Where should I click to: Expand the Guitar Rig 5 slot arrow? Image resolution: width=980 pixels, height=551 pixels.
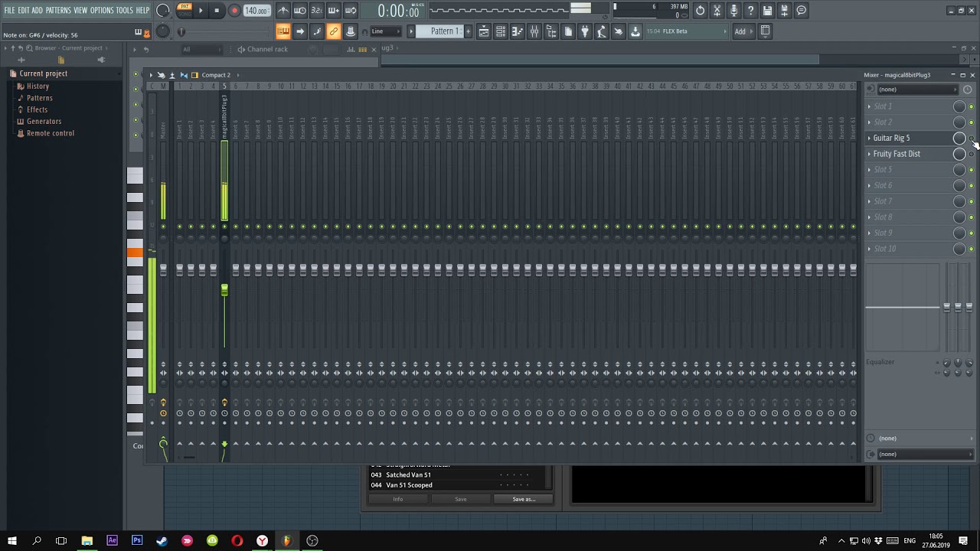tap(869, 138)
